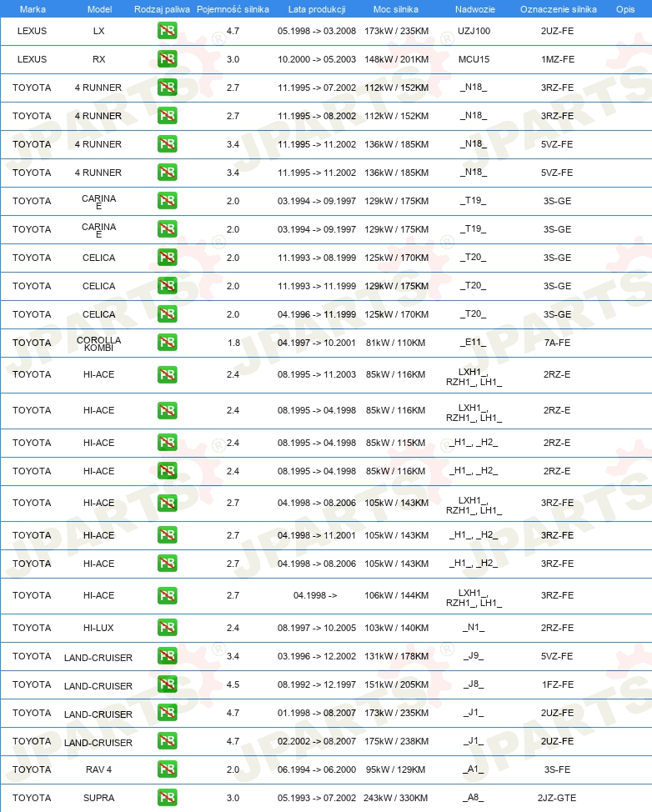Click the Oznaczenie silnika column header
This screenshot has height=812, width=652.
click(x=559, y=9)
